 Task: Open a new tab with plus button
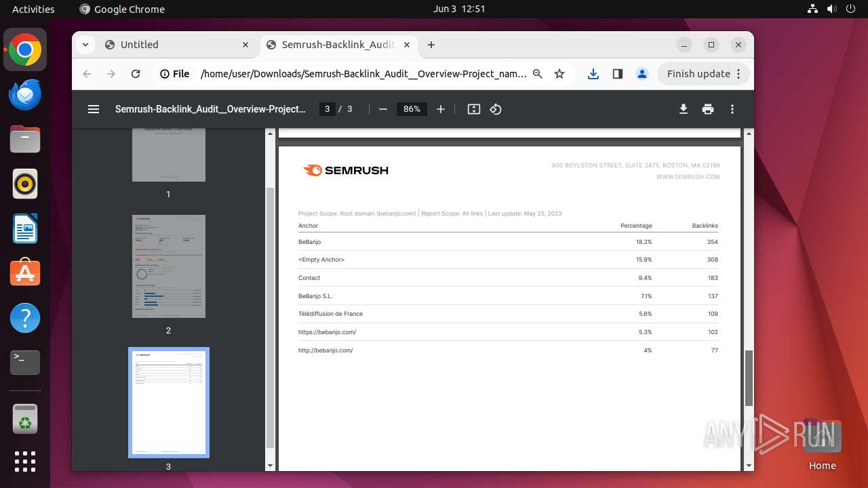point(431,45)
